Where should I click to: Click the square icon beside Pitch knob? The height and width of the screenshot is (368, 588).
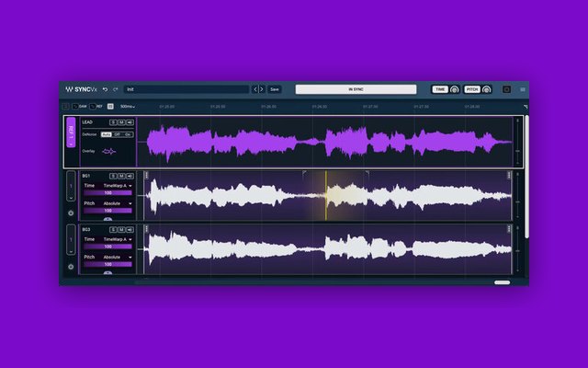(506, 89)
